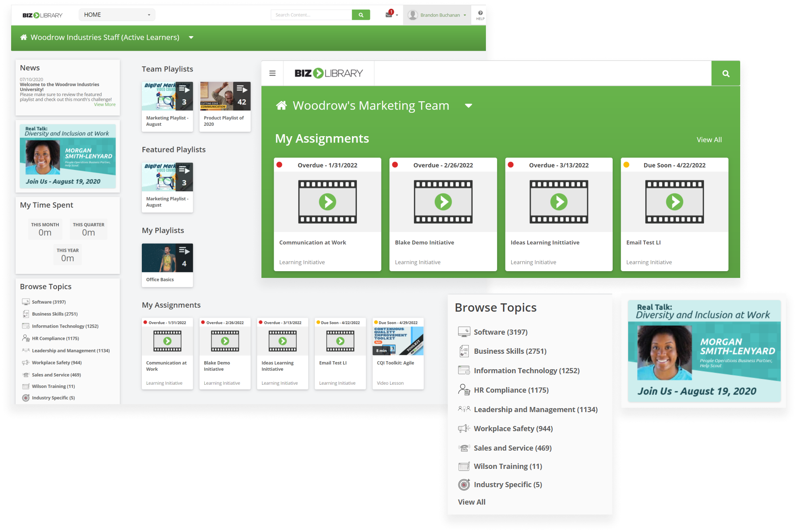Open Sales and Service (469) in left sidebar
This screenshot has width=797, height=532.
56,375
